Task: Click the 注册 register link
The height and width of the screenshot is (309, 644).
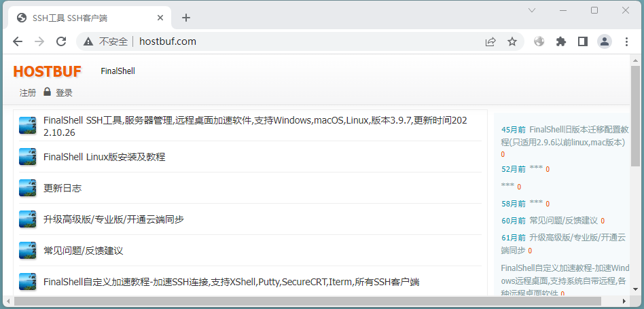Action: coord(28,93)
